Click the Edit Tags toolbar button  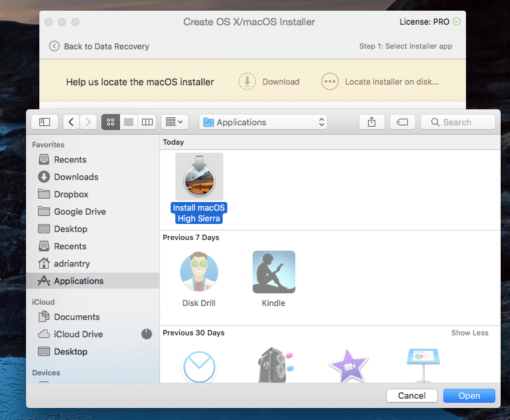click(x=403, y=122)
